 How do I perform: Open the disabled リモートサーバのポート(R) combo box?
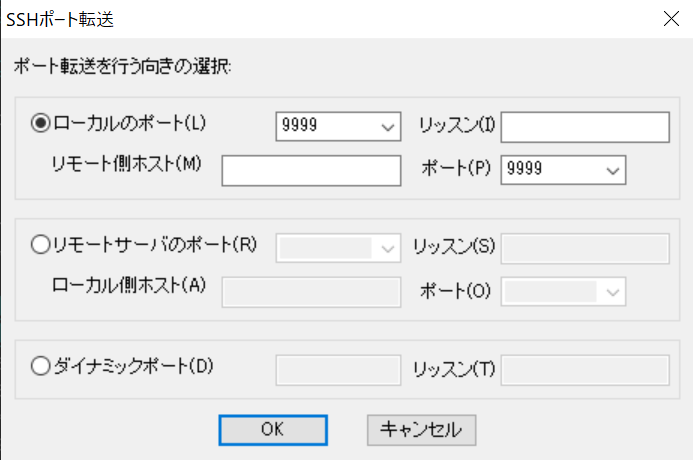(338, 248)
